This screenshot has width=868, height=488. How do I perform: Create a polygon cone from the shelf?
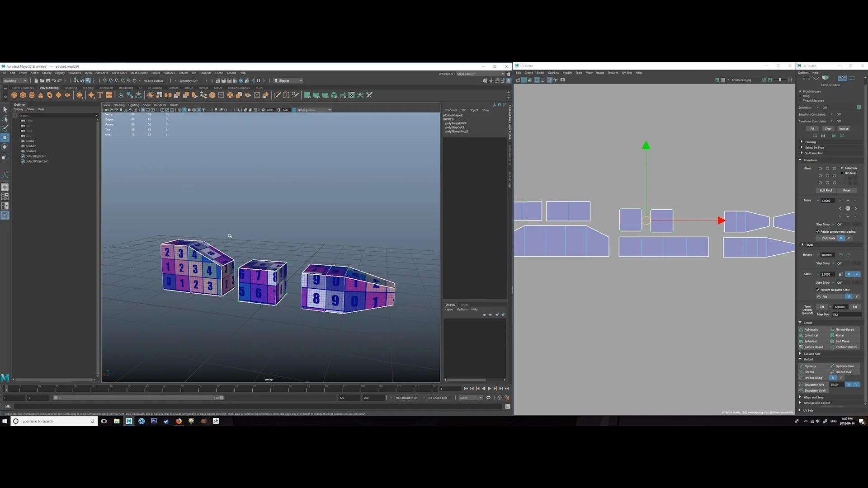[41, 95]
